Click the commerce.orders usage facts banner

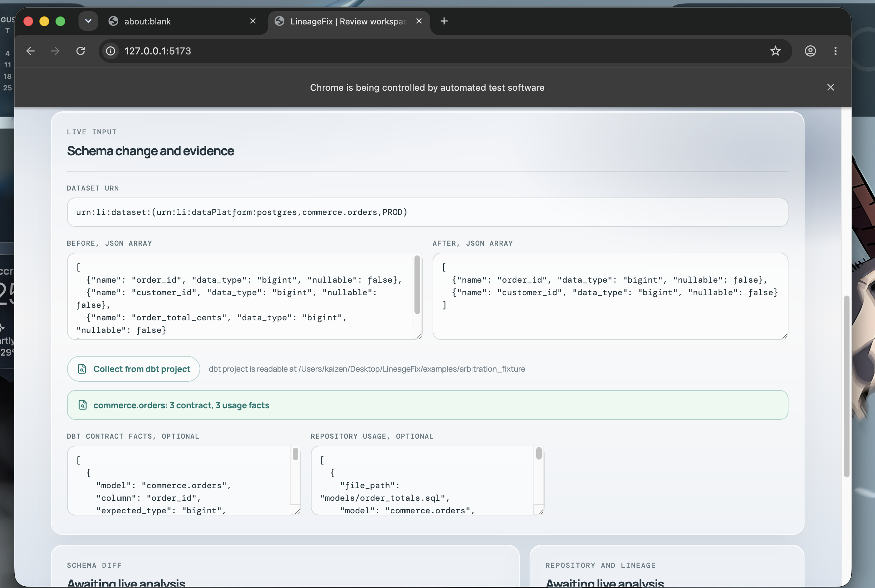pyautogui.click(x=427, y=405)
